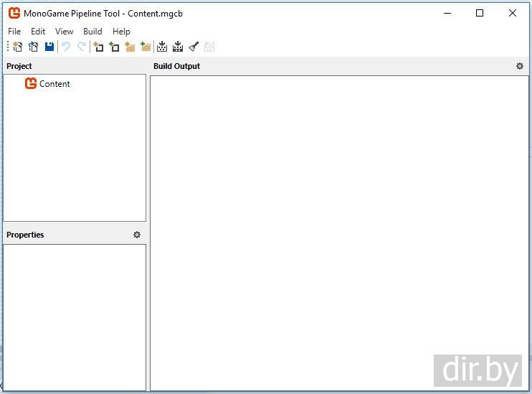Save the project with the floppy disk icon
Screen dimensions: 532x394
pyautogui.click(x=49, y=47)
